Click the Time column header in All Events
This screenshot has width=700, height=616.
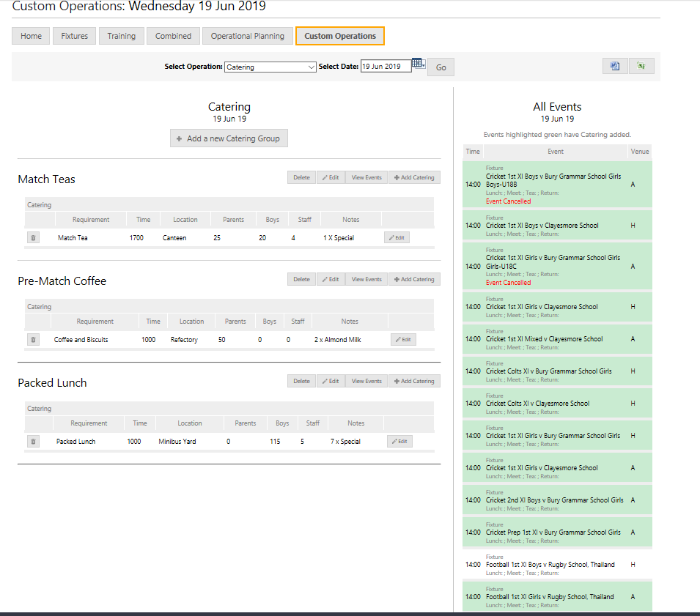click(x=473, y=152)
